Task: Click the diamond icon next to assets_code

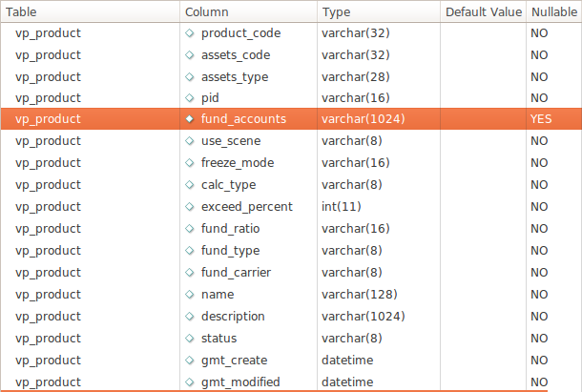Action: [x=189, y=55]
